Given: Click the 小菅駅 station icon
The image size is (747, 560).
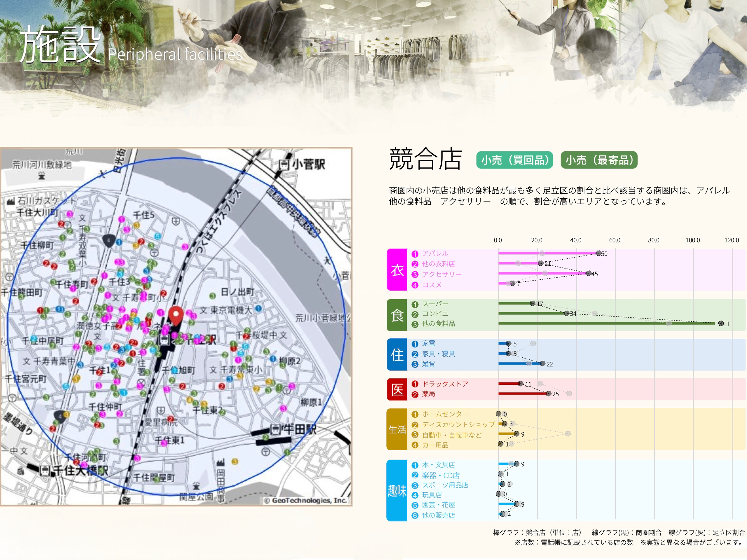Looking at the screenshot, I should click(284, 165).
